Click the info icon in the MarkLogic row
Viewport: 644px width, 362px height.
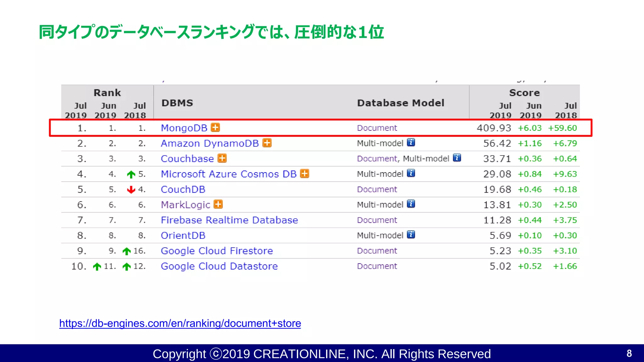(411, 204)
